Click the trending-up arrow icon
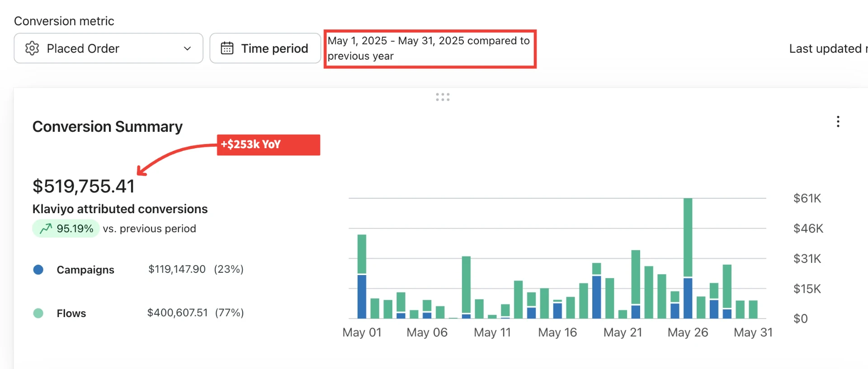Image resolution: width=868 pixels, height=369 pixels. click(x=46, y=229)
